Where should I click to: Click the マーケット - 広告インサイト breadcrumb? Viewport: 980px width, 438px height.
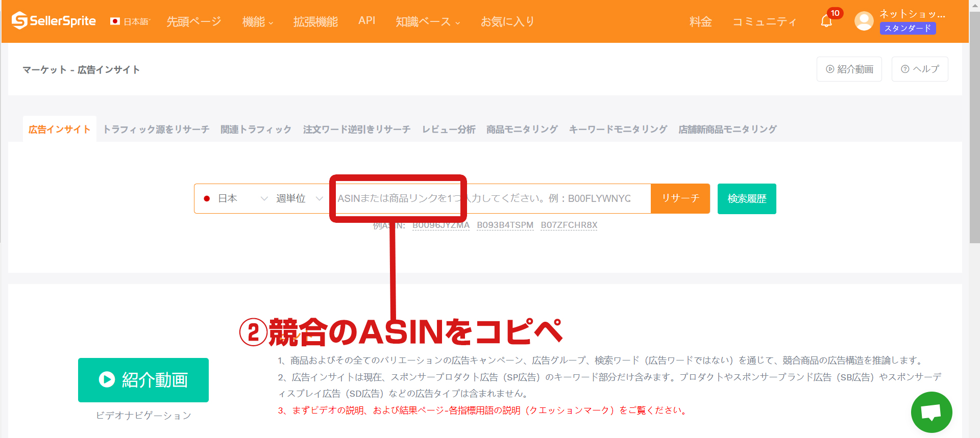click(x=81, y=70)
